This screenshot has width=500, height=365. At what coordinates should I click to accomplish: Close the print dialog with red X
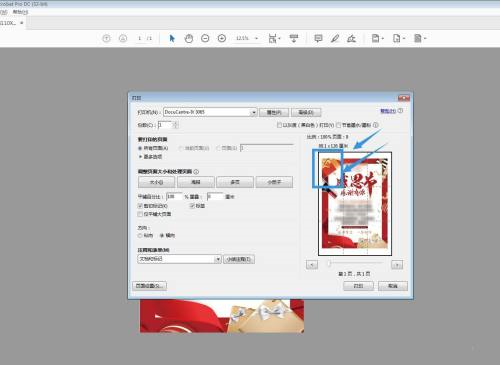404,98
